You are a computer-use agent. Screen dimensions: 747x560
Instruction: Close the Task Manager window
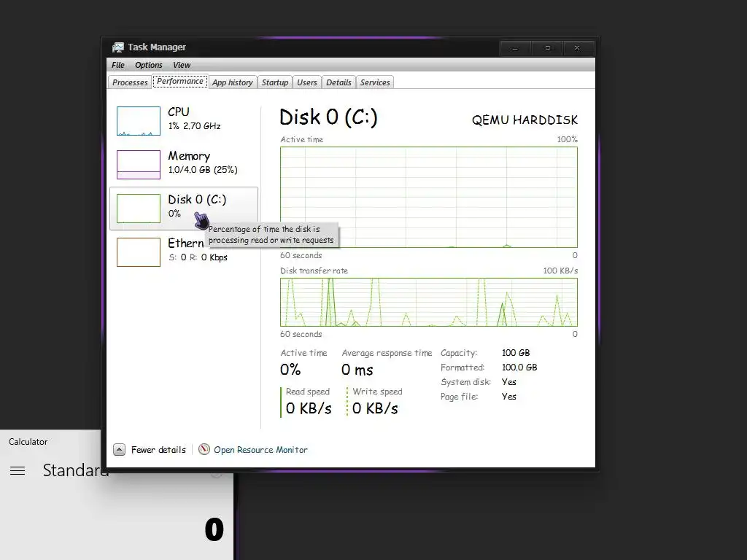pos(577,48)
